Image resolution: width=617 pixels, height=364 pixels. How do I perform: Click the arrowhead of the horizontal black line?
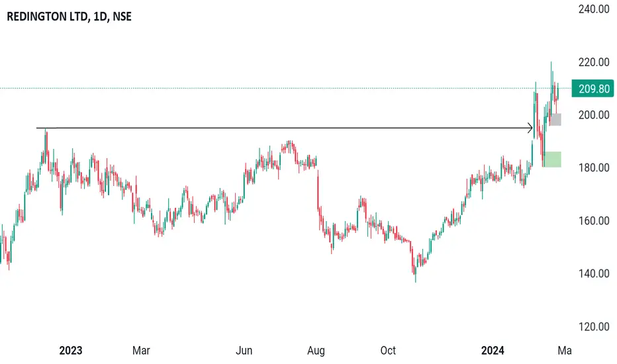click(x=530, y=128)
